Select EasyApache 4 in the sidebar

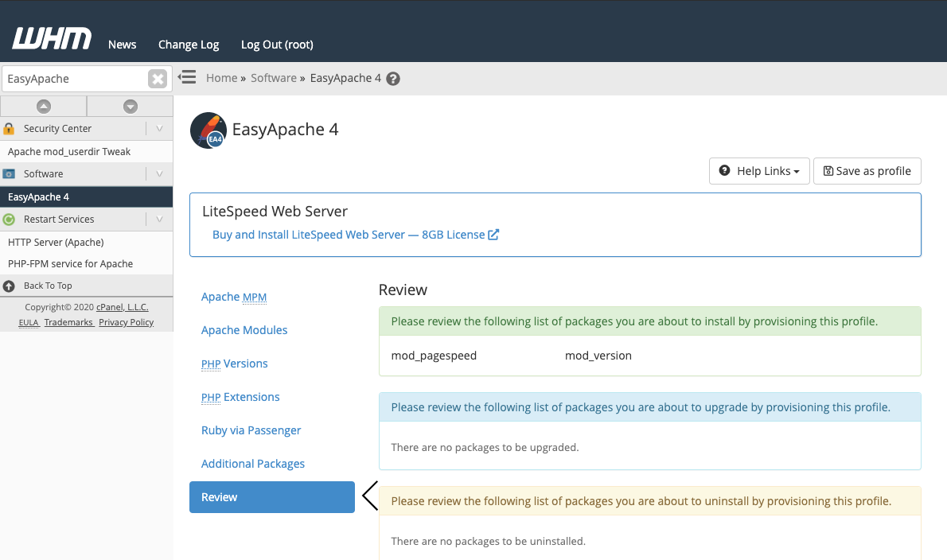point(87,196)
